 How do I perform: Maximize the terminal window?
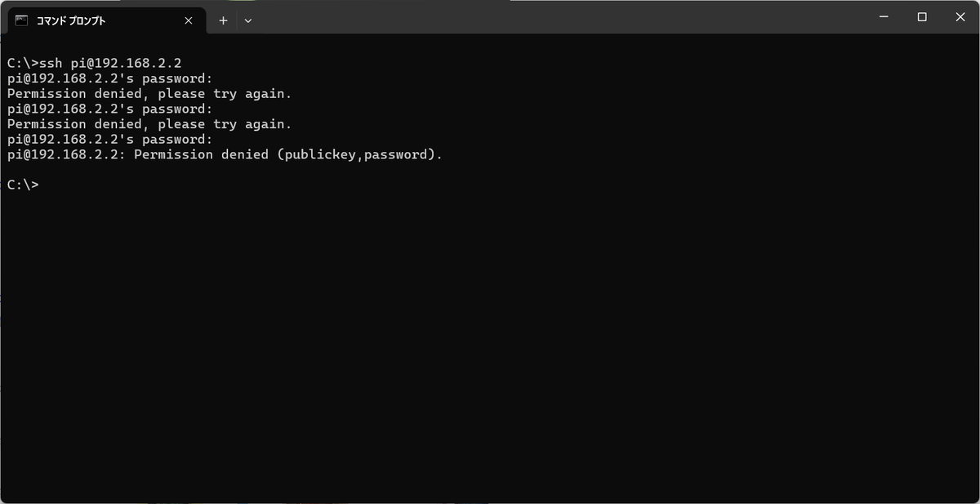pos(922,16)
